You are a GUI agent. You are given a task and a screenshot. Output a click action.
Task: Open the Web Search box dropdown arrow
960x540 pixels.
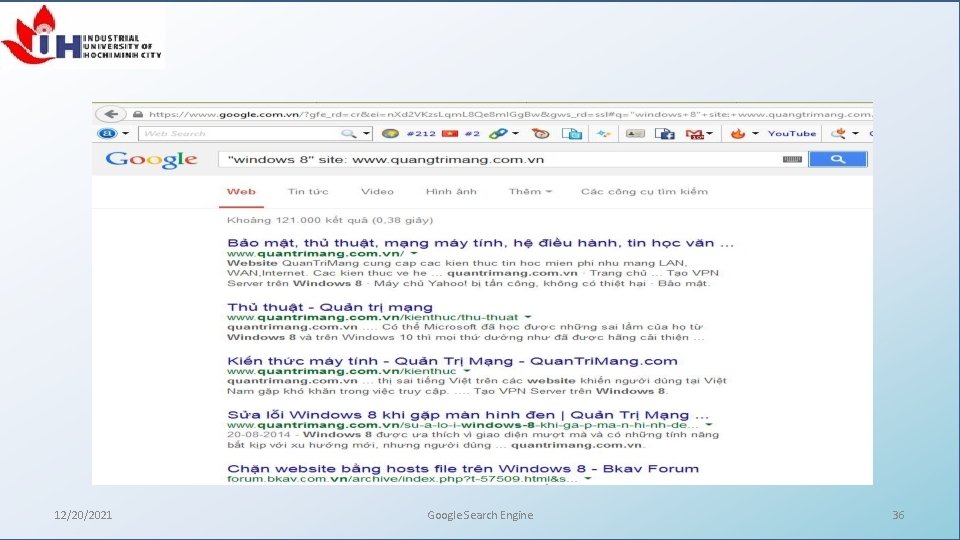pyautogui.click(x=366, y=133)
